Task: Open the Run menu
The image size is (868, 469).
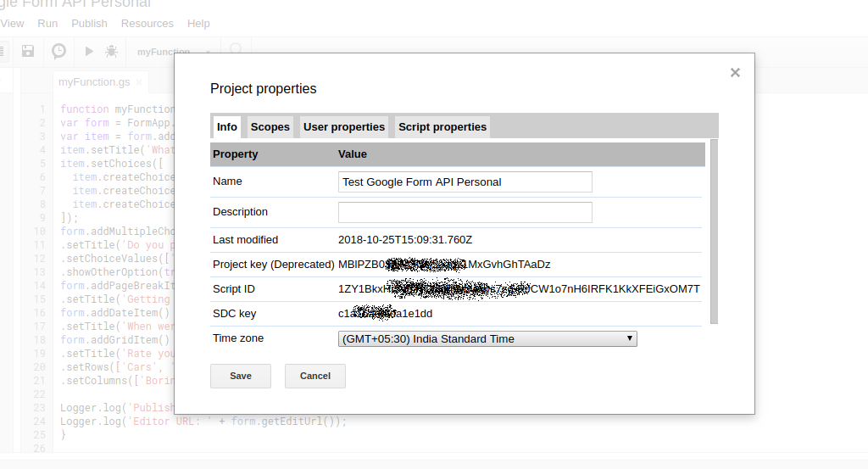Action: [x=47, y=24]
